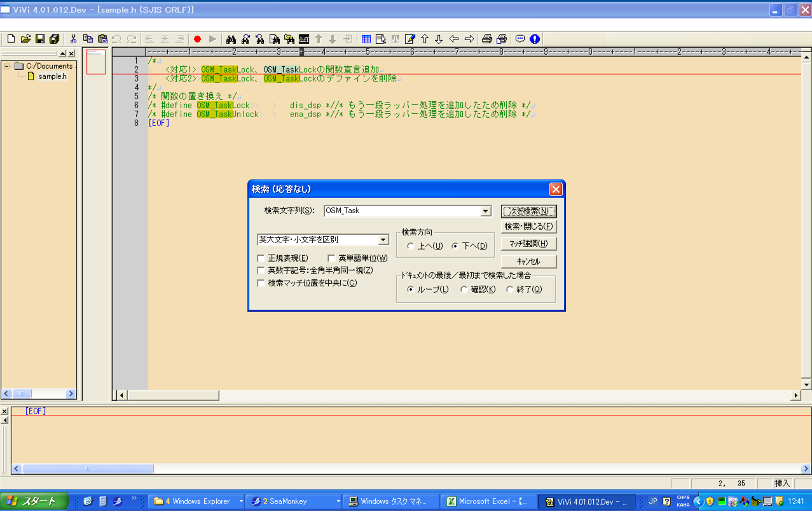Image resolution: width=812 pixels, height=511 pixels.
Task: Click the blue exclamation info icon
Action: (535, 39)
